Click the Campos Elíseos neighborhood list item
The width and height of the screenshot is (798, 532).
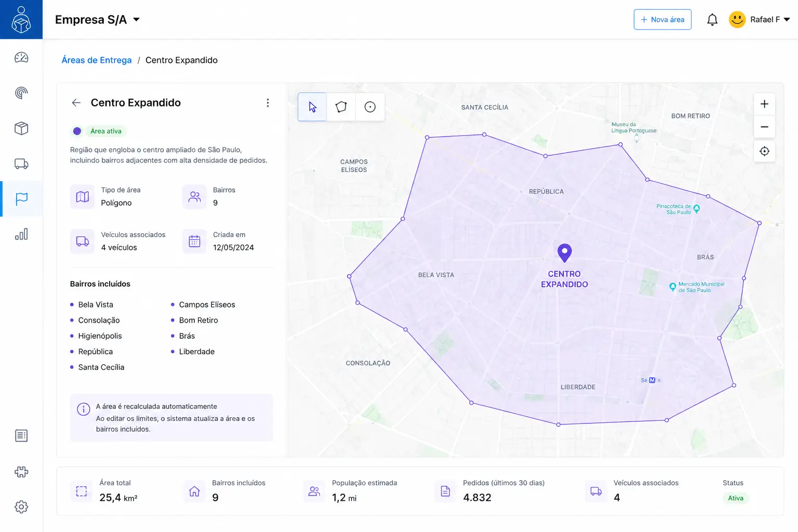[207, 305]
